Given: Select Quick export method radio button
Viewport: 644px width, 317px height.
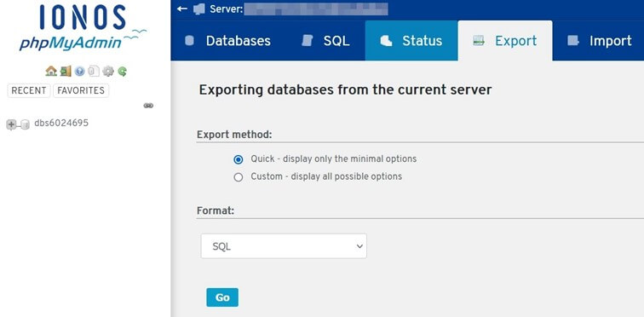Looking at the screenshot, I should 239,159.
